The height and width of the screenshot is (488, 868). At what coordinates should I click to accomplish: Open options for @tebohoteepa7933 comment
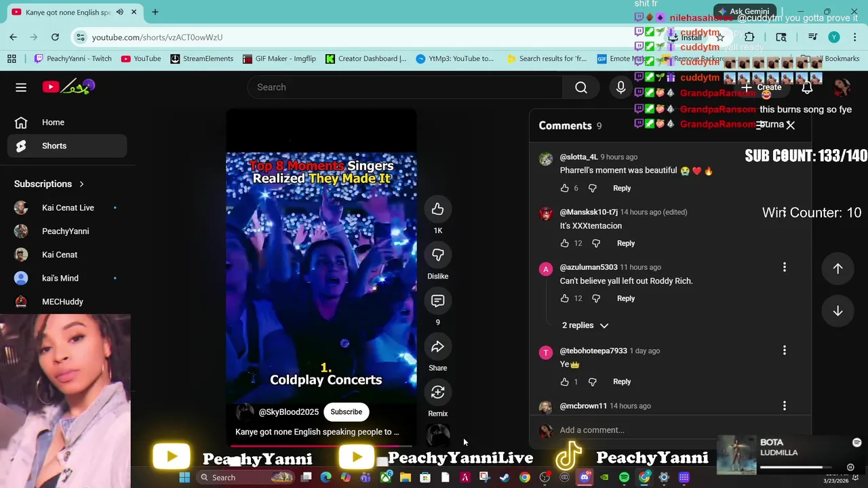[x=785, y=350]
